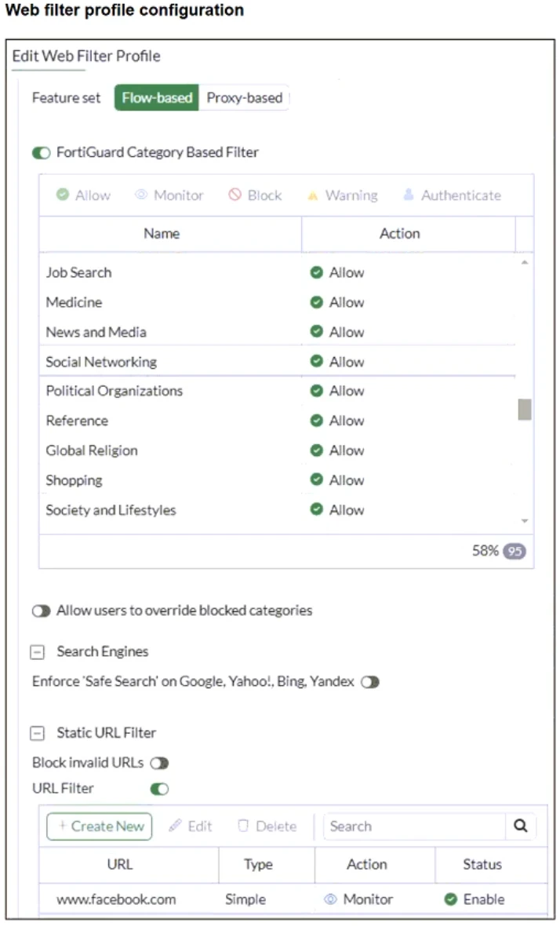The image size is (560, 926).
Task: Click the Block icon in filter toolbar
Action: (235, 195)
